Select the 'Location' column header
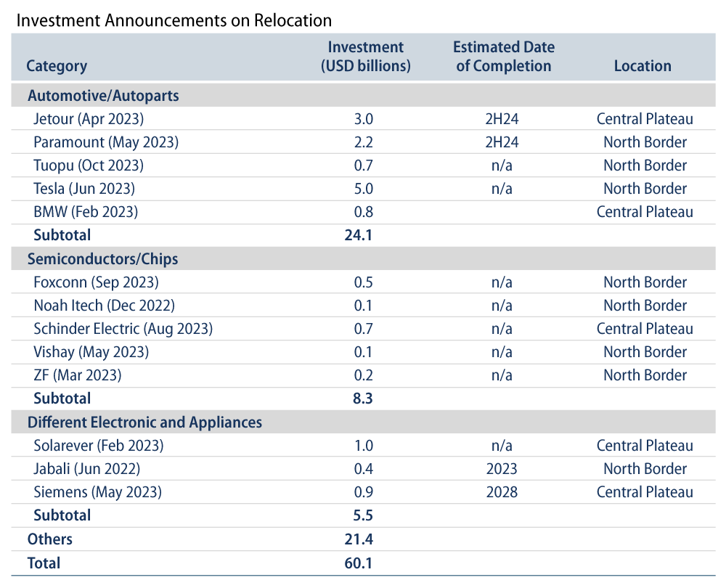This screenshot has height=588, width=726. pyautogui.click(x=643, y=66)
